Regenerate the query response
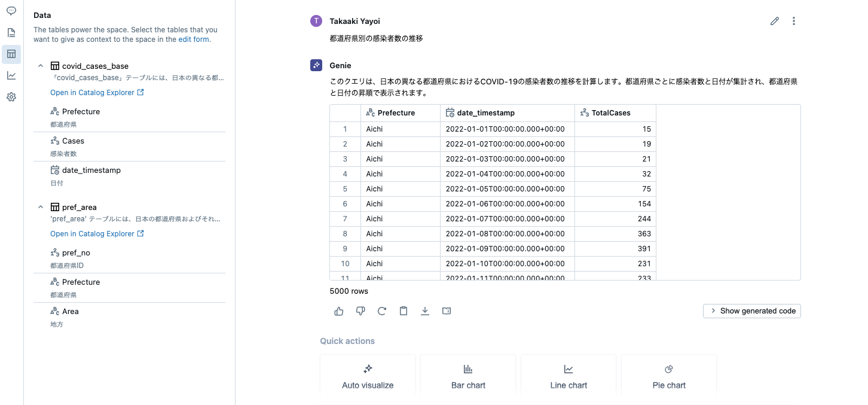 (x=382, y=310)
